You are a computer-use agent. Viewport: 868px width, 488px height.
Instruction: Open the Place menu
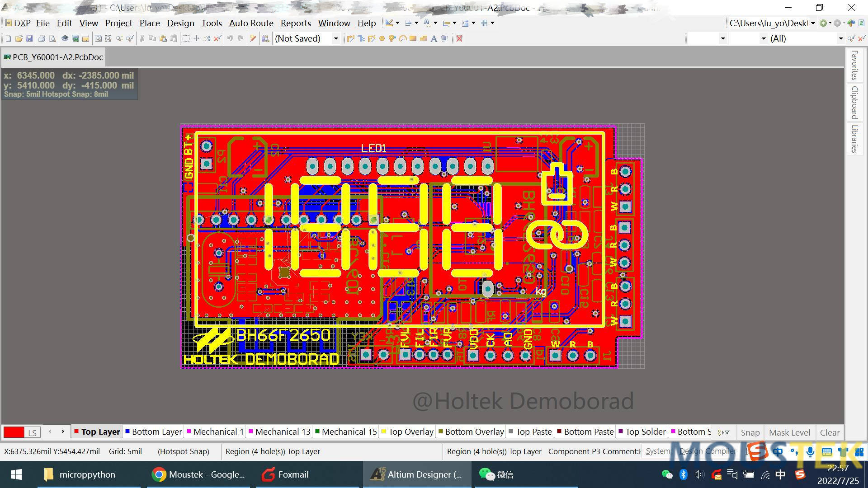coord(150,23)
